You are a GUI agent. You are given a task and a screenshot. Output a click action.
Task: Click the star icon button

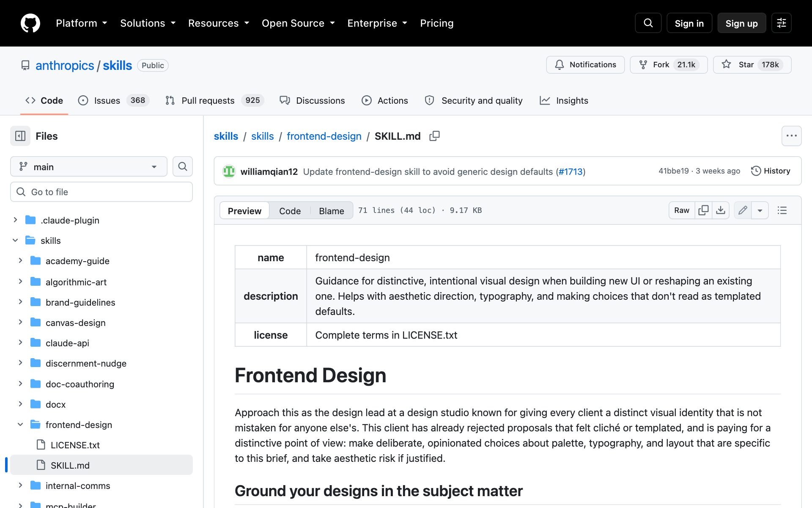752,65
